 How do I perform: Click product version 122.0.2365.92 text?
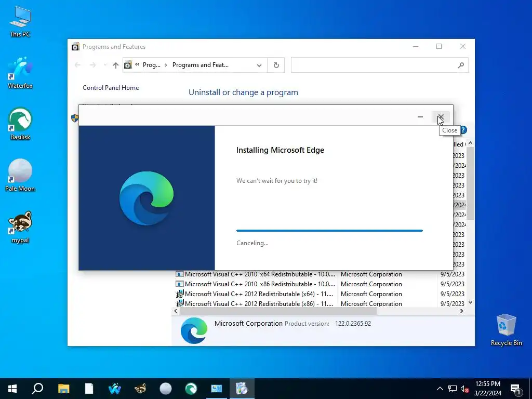[353, 323]
